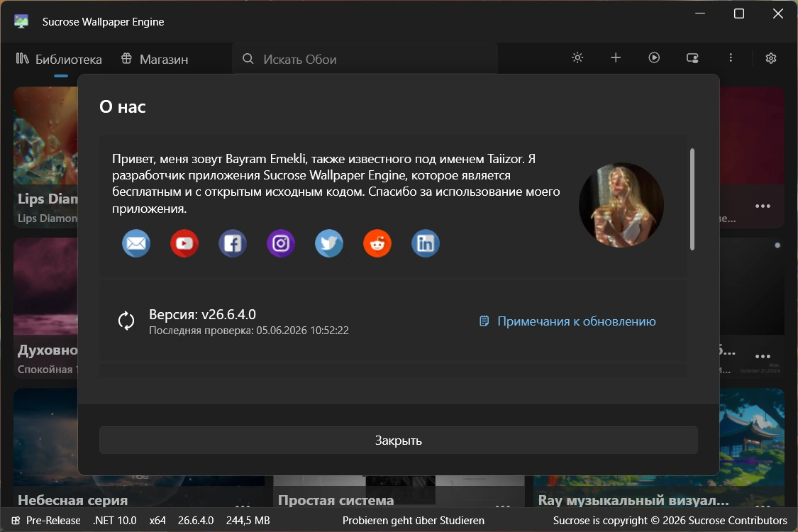Open the Instagram profile icon
Viewport: 798px width, 532px height.
tap(281, 243)
